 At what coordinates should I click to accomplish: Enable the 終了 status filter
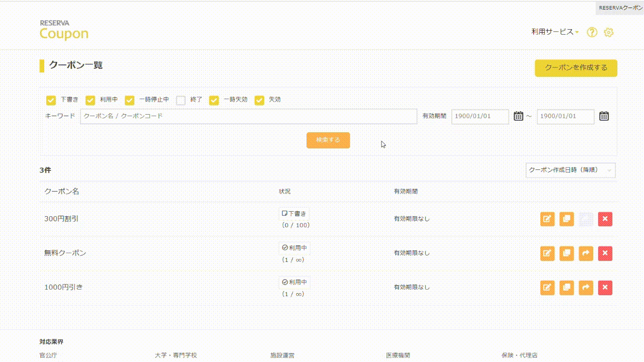[x=181, y=100]
